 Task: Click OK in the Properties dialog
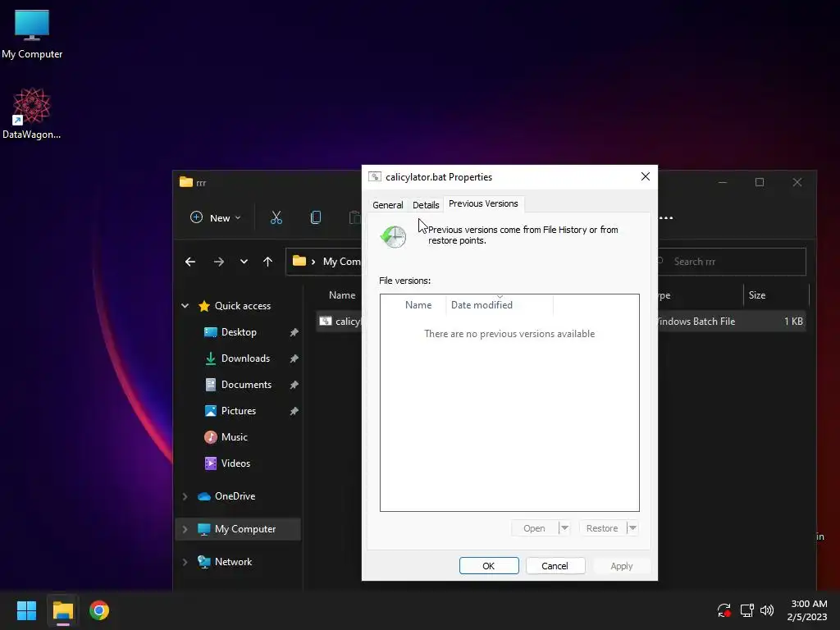click(x=489, y=566)
